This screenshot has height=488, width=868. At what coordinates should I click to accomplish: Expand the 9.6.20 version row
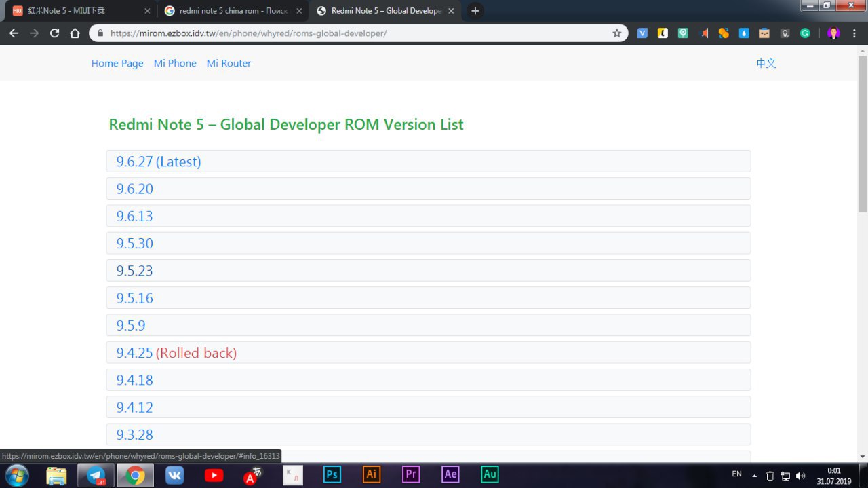(x=429, y=189)
